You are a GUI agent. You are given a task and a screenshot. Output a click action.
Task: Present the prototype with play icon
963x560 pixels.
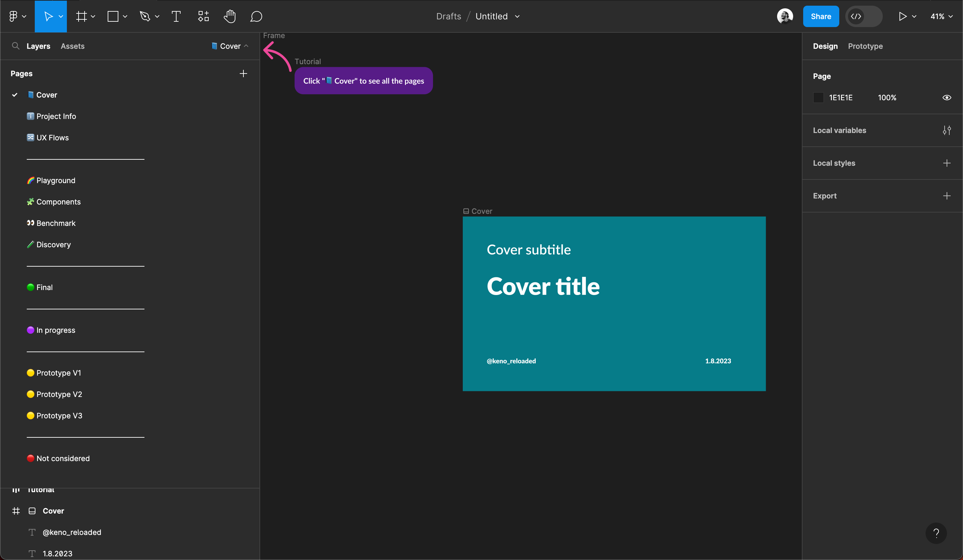[902, 16]
